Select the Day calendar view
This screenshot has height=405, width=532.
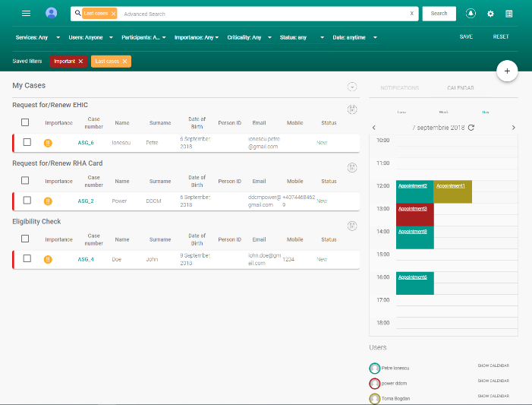coord(485,112)
